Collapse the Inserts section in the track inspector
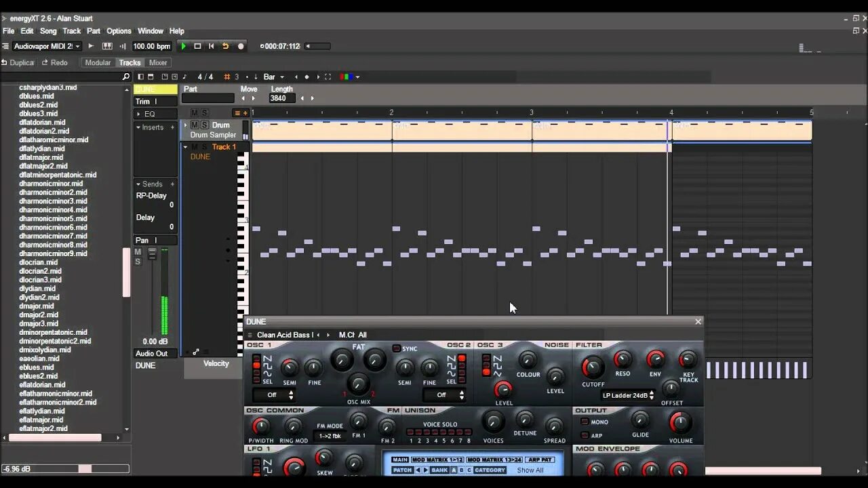 pos(139,127)
